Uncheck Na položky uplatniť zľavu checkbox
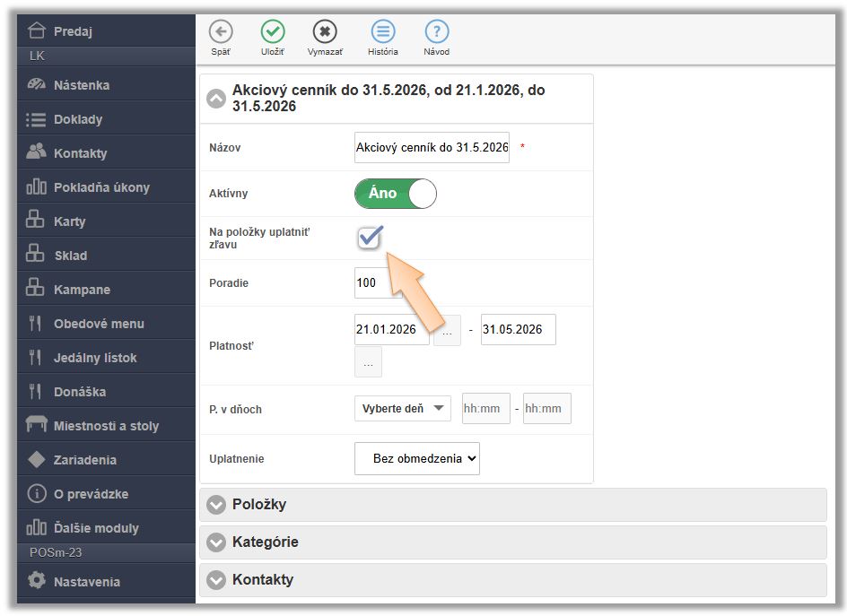Screen dimensions: 847x616 point(369,238)
